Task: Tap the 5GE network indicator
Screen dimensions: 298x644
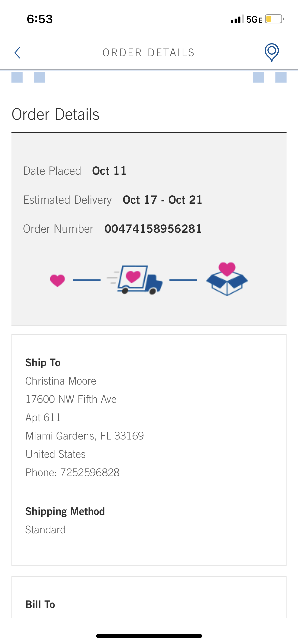Action: (254, 19)
